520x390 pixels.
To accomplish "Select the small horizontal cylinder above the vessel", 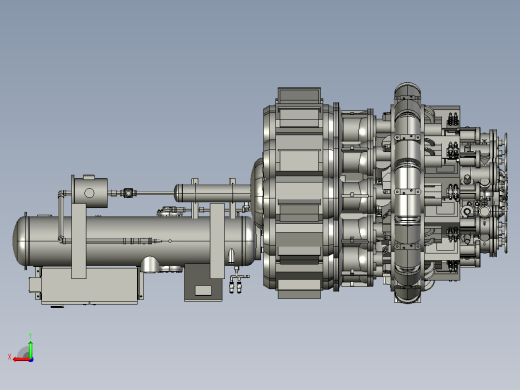I will [x=212, y=193].
